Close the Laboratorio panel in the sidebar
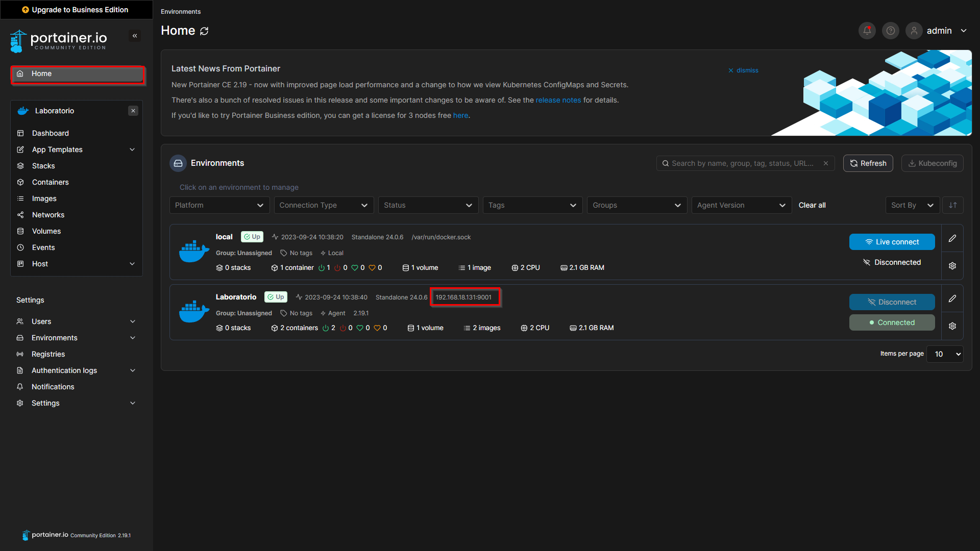 (133, 111)
